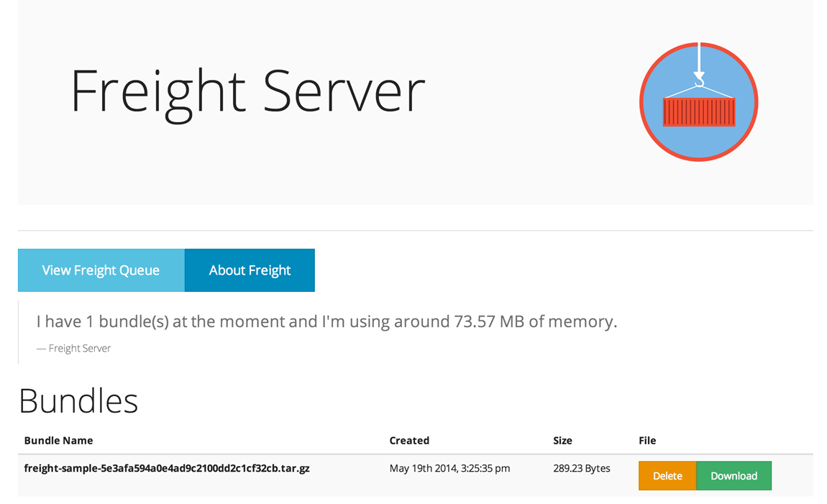The width and height of the screenshot is (827, 504).
Task: Open the About Freight page
Action: pyautogui.click(x=250, y=270)
